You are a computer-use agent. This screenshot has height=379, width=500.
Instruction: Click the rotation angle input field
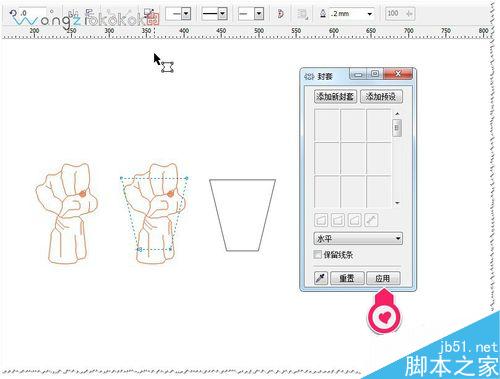tap(33, 14)
